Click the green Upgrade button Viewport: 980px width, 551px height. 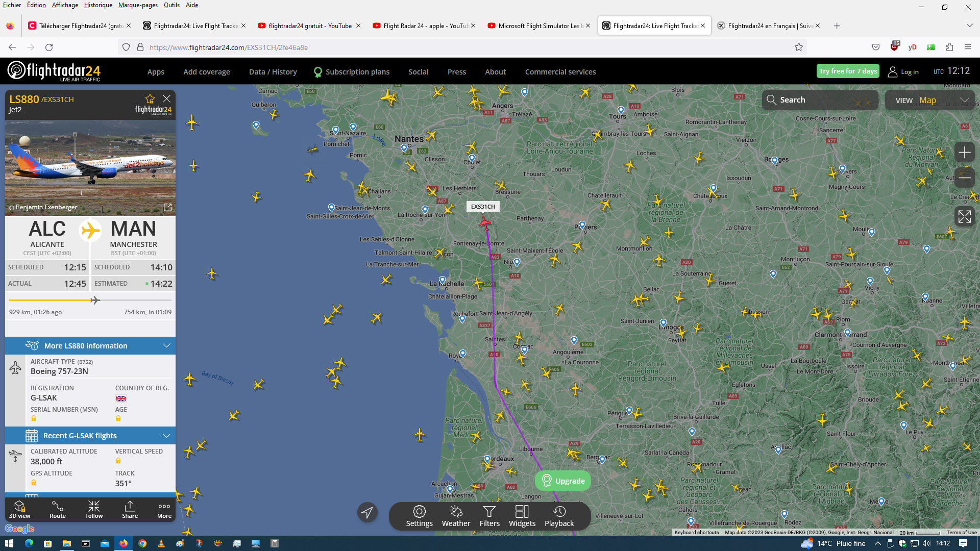(563, 481)
